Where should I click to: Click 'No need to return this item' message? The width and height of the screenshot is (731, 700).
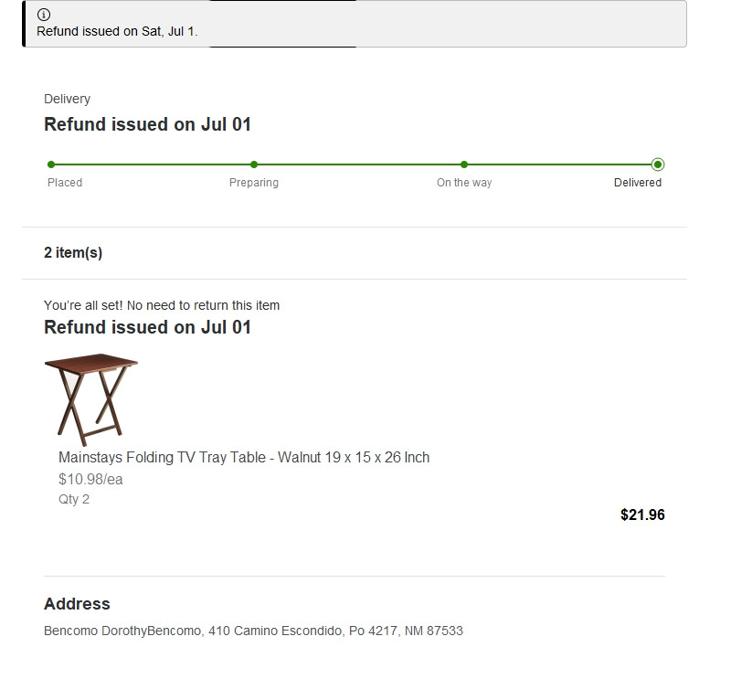[162, 305]
